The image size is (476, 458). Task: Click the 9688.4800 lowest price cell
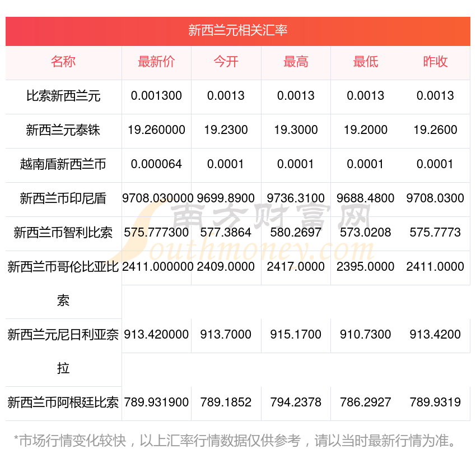pos(366,198)
